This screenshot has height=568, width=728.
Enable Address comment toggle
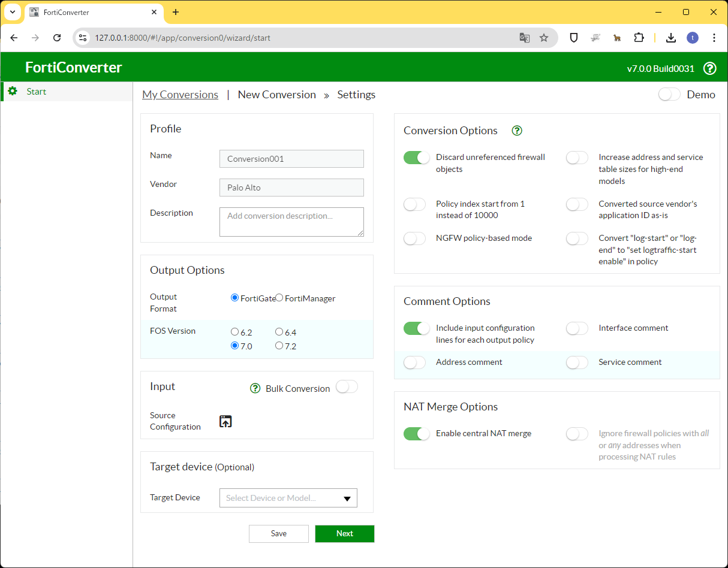click(414, 362)
